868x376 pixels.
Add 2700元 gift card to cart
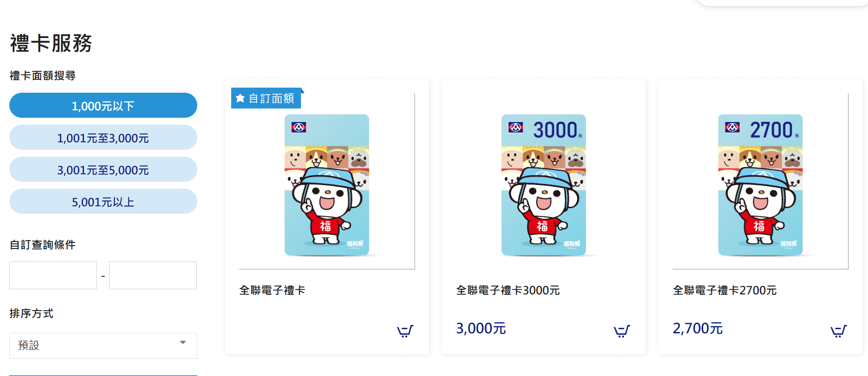tap(838, 331)
